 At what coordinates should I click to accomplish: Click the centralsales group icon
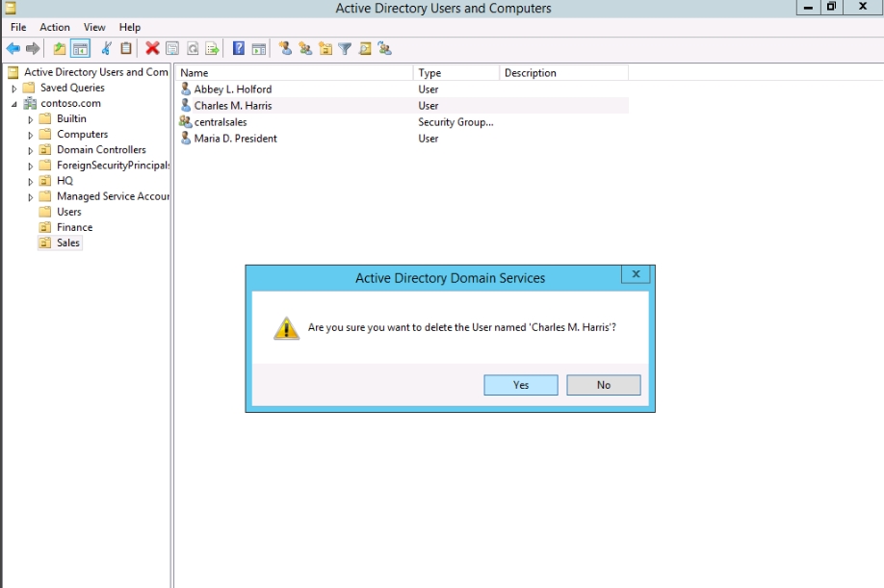[x=186, y=121]
